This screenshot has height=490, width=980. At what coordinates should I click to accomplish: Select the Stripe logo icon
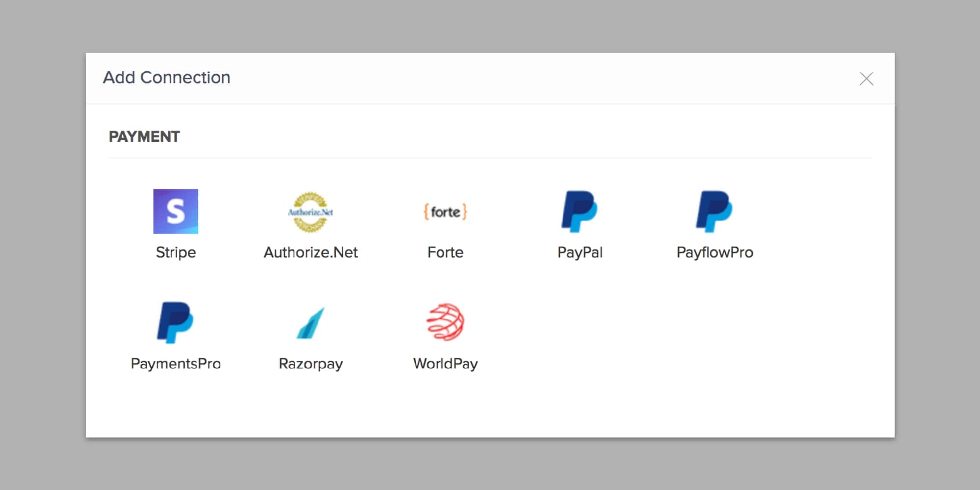(176, 211)
